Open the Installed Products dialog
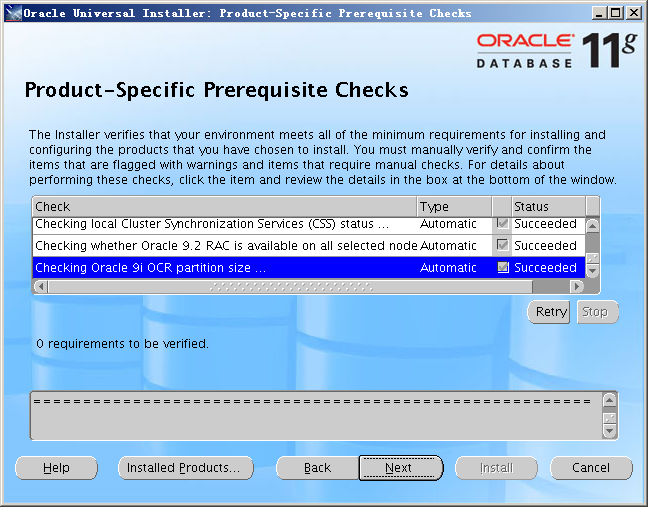Screen dimensions: 648x507 (x=184, y=468)
